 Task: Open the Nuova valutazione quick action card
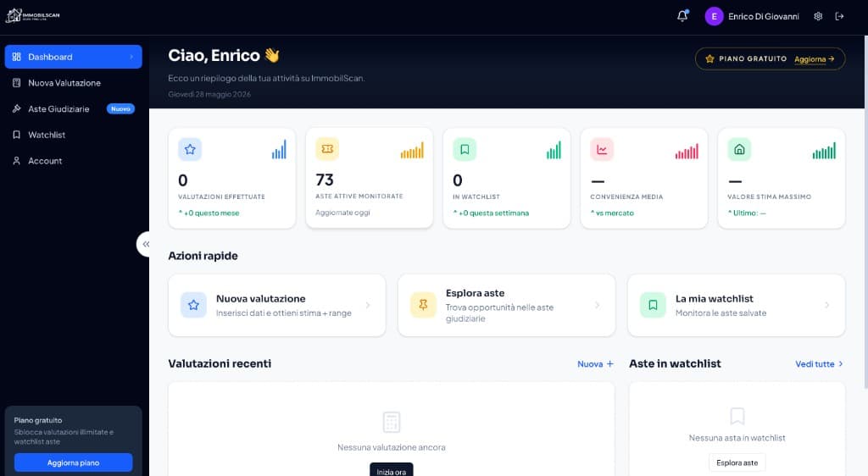[277, 305]
